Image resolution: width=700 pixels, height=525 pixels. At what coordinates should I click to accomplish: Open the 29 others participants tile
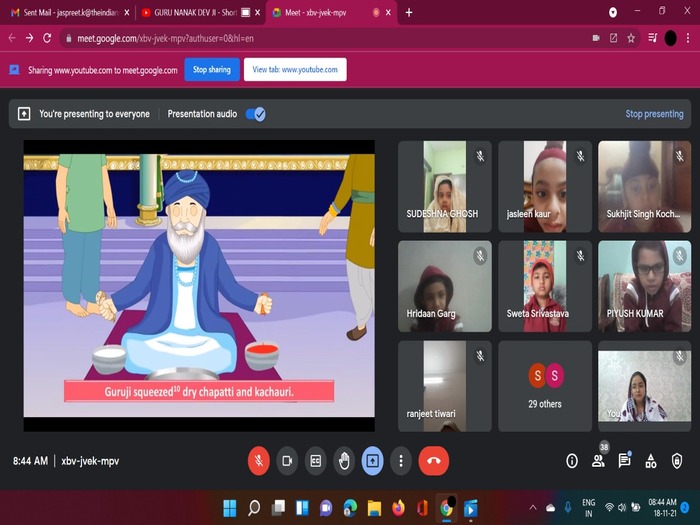click(545, 386)
